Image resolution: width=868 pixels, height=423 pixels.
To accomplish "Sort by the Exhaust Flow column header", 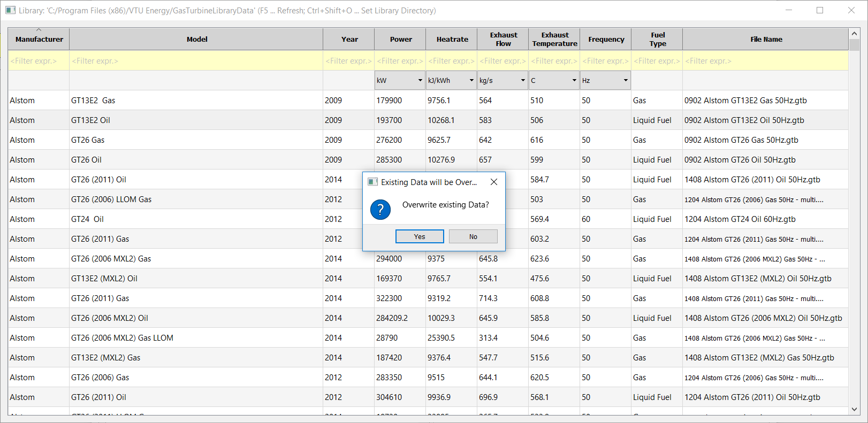I will [503, 39].
